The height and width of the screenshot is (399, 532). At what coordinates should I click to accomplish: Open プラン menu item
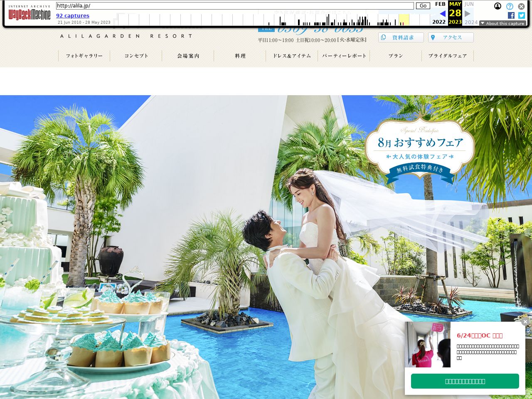tap(396, 56)
